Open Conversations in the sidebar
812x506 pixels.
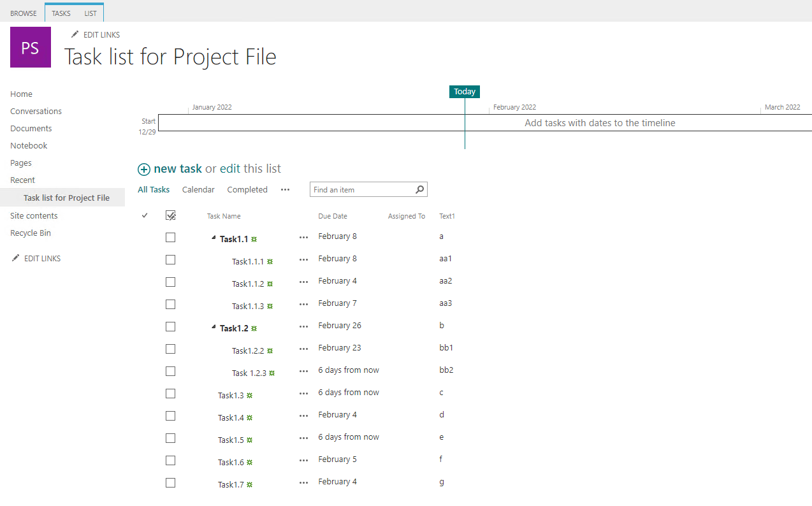point(36,111)
